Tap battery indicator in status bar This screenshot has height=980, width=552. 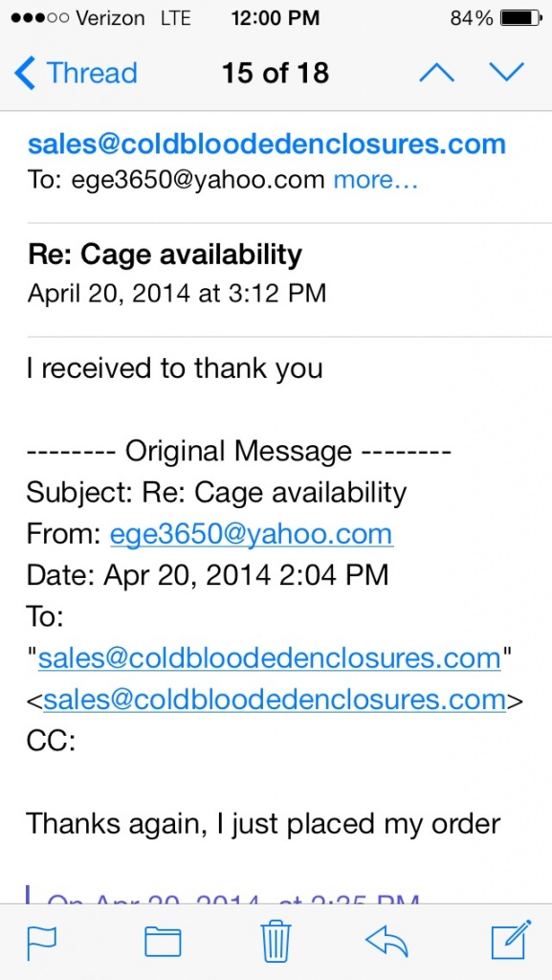click(521, 18)
